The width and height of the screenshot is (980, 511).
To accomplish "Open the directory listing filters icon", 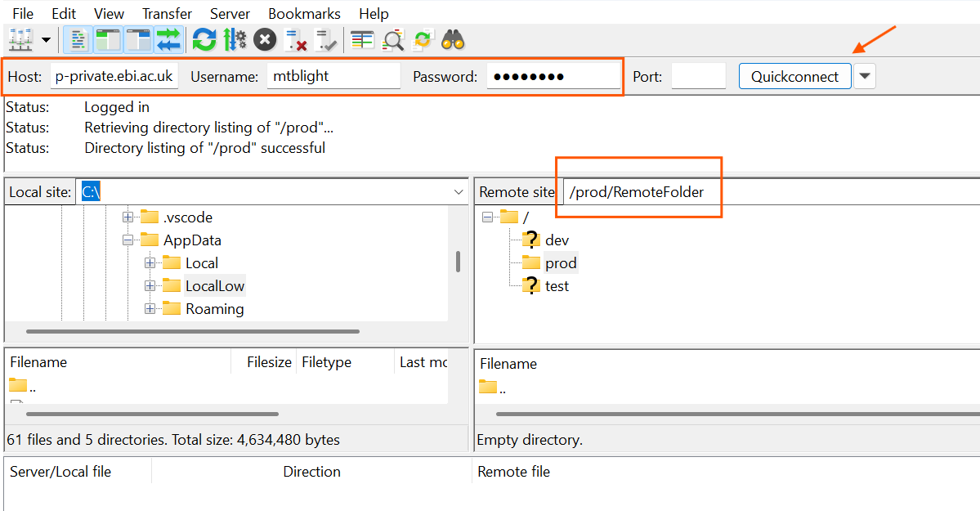I will click(x=362, y=39).
